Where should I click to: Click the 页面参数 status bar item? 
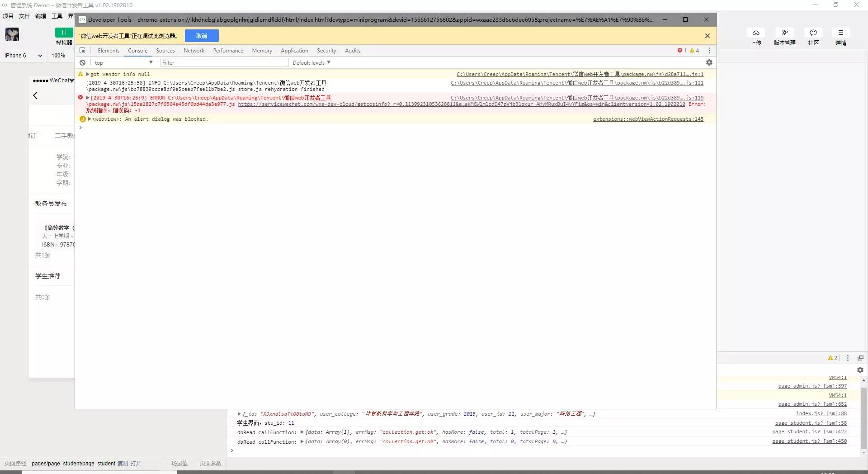(x=211, y=464)
